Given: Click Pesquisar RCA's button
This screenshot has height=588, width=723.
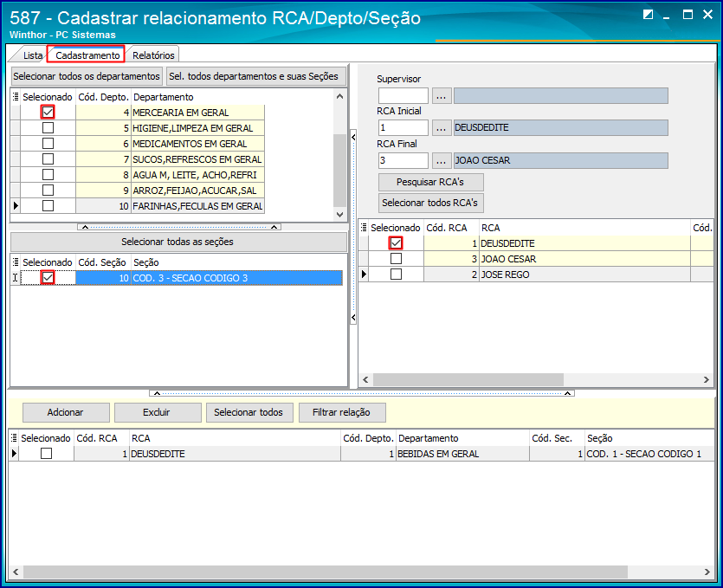Looking at the screenshot, I should pyautogui.click(x=430, y=182).
